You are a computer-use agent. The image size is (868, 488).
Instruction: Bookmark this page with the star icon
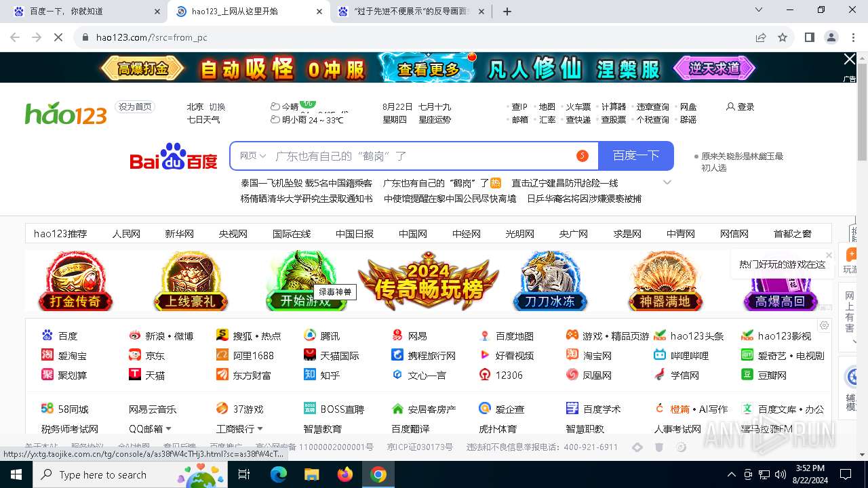783,37
